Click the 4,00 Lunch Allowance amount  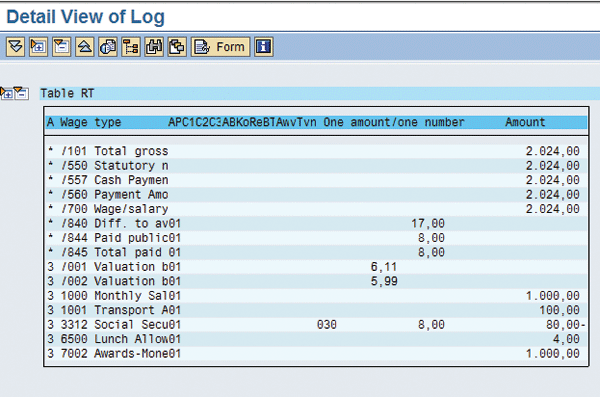tap(566, 339)
